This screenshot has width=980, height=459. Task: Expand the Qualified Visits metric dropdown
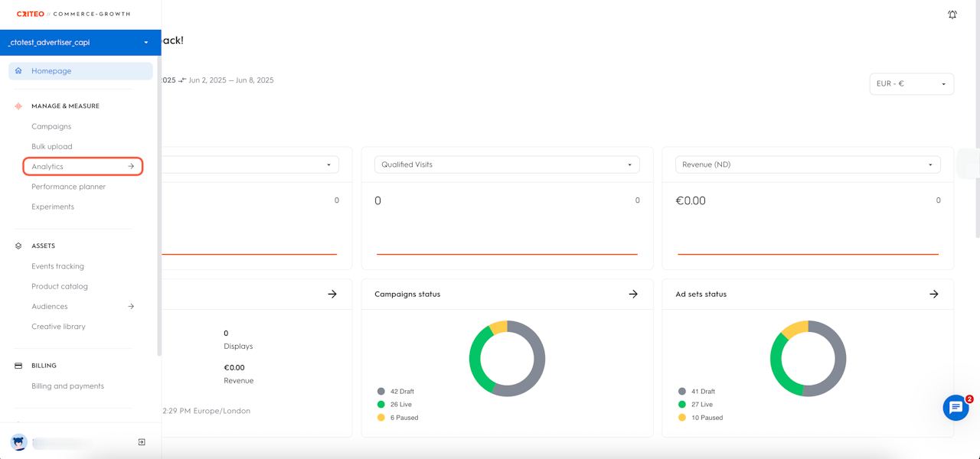(506, 164)
